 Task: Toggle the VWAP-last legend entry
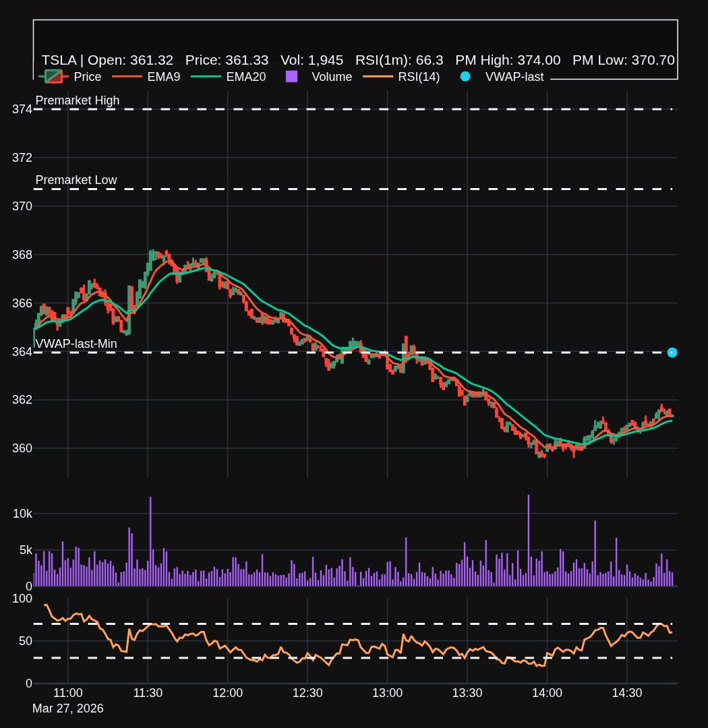click(501, 77)
